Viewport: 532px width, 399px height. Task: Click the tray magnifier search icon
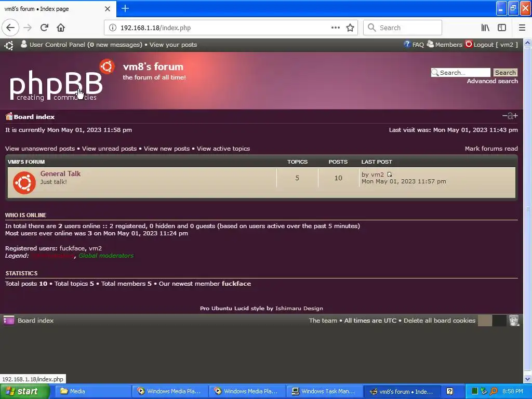(x=494, y=391)
